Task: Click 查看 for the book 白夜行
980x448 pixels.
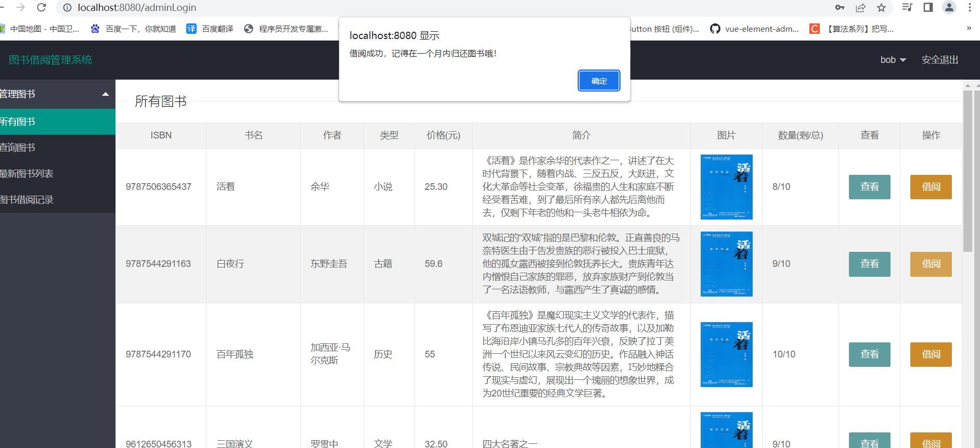Action: [x=869, y=264]
